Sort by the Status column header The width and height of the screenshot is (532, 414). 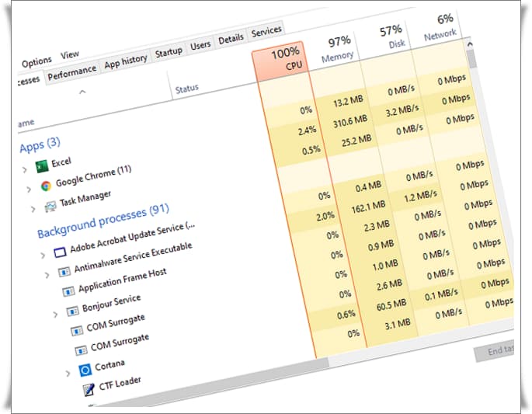[187, 89]
